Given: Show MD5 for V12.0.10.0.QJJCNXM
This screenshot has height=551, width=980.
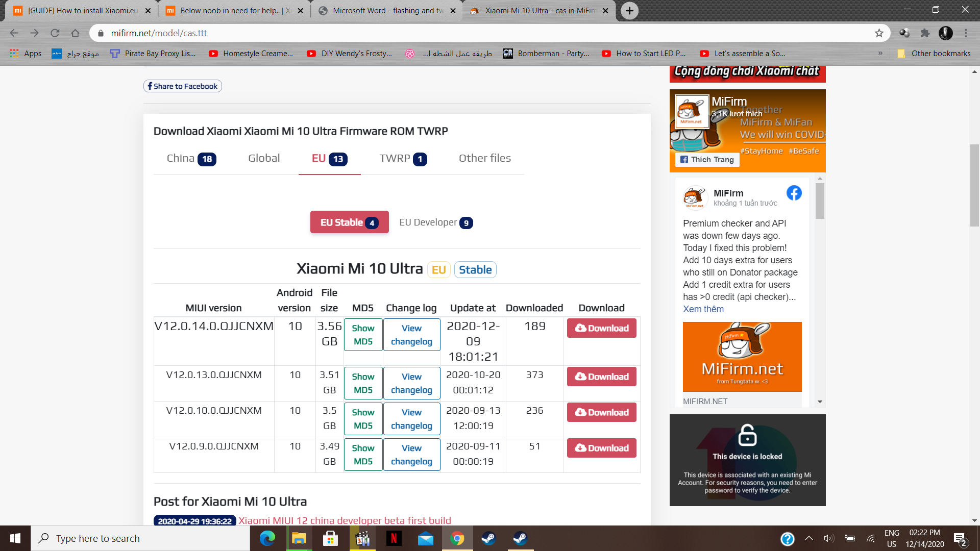Looking at the screenshot, I should (363, 419).
